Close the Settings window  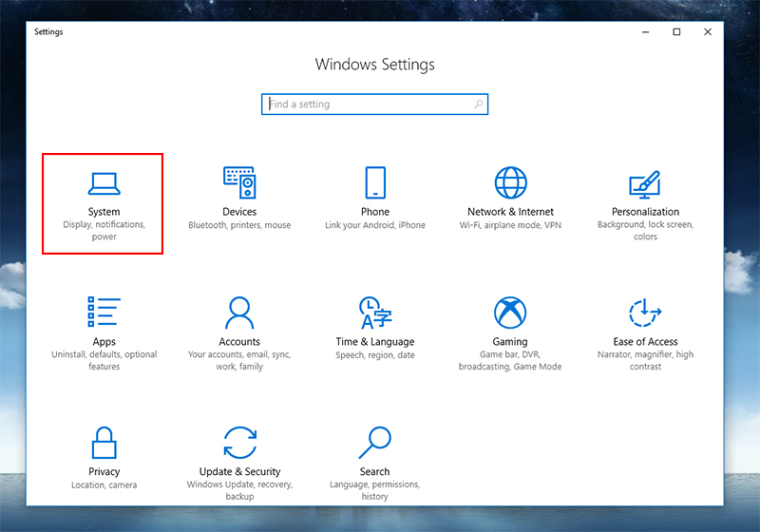click(x=708, y=32)
